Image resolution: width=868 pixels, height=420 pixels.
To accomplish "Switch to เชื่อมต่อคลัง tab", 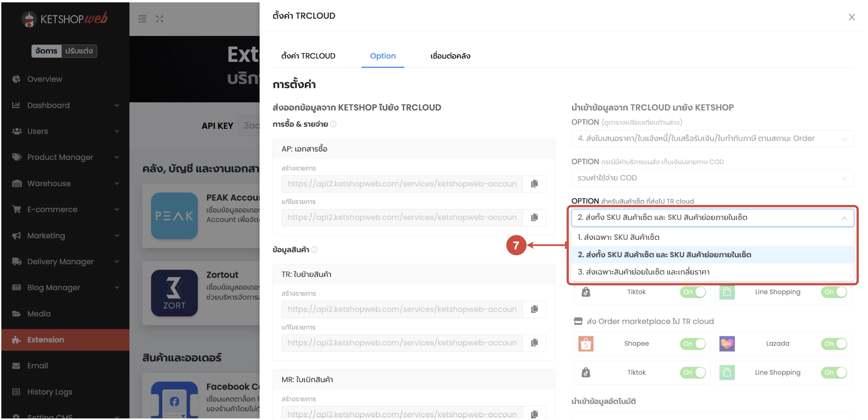I will (x=450, y=56).
